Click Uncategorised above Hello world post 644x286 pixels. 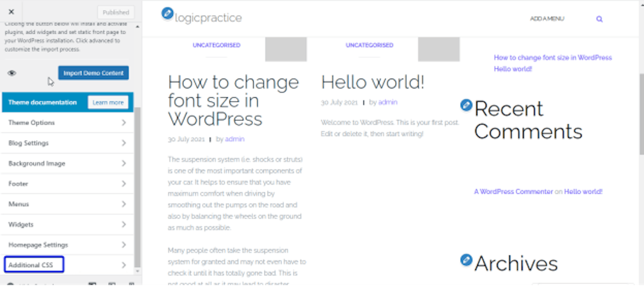click(369, 45)
